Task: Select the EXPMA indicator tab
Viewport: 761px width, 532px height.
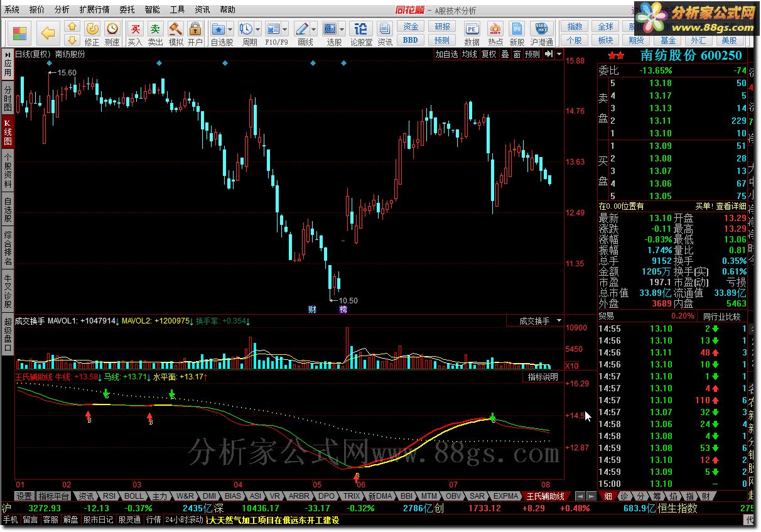Action: click(x=506, y=496)
